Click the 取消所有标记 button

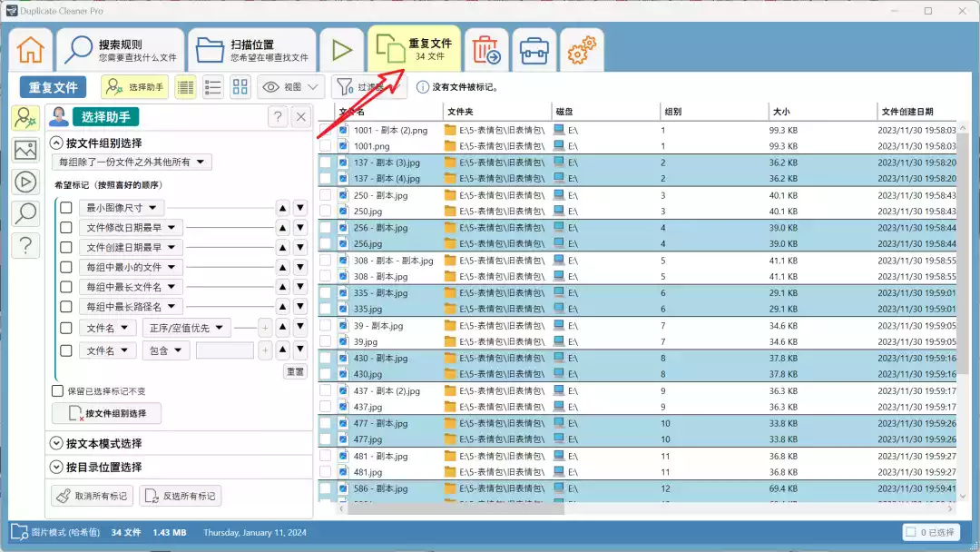92,496
